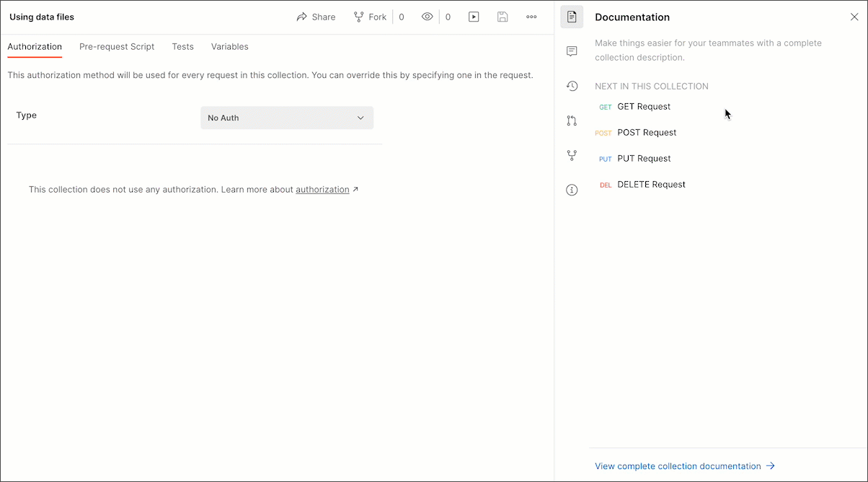868x482 pixels.
Task: Click the Share arrow icon
Action: 302,17
